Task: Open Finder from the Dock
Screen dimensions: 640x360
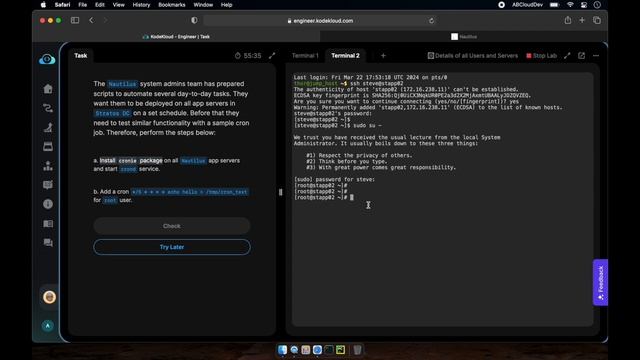Action: click(282, 350)
